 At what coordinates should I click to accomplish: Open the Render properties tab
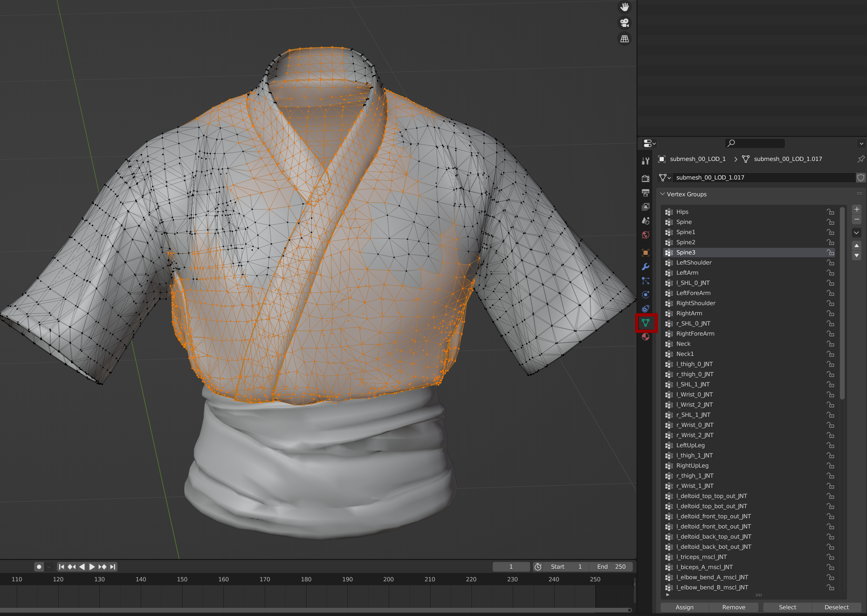point(645,178)
